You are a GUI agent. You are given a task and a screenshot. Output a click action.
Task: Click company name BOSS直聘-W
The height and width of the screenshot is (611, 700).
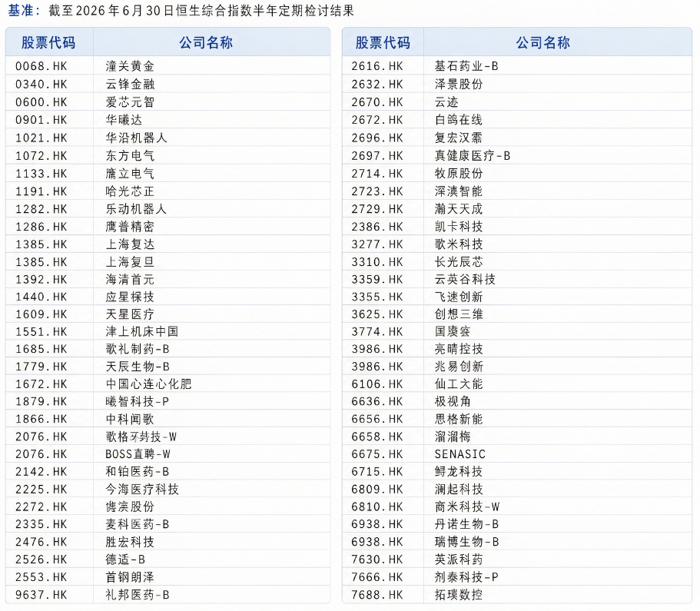(x=138, y=454)
